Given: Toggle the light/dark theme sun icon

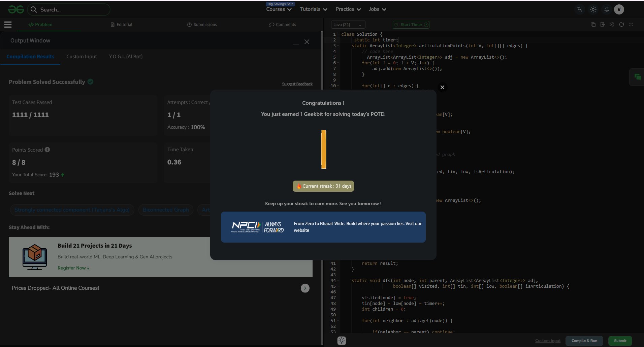Looking at the screenshot, I should pos(593,9).
